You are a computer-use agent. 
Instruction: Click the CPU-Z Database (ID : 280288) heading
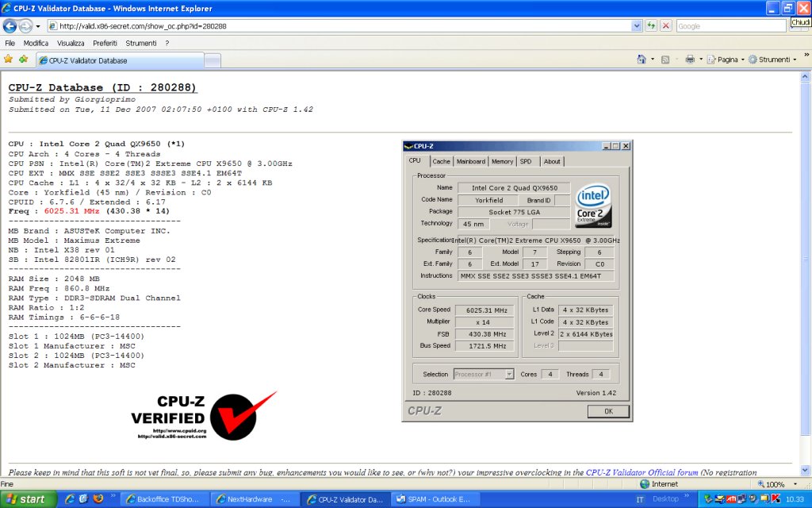click(x=102, y=87)
